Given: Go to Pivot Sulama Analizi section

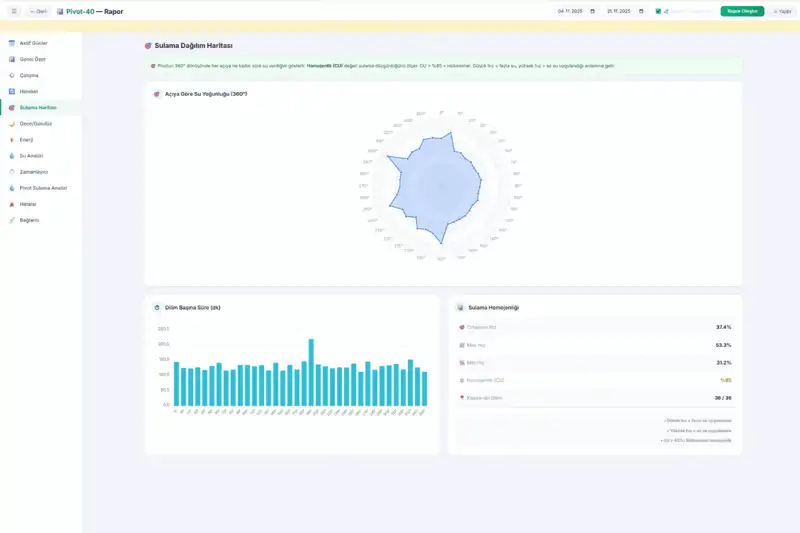Looking at the screenshot, I should point(42,188).
